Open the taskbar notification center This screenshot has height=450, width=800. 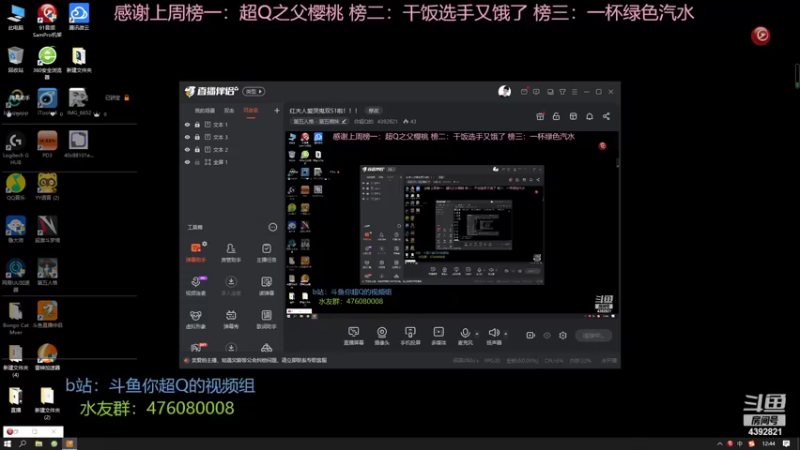point(786,444)
